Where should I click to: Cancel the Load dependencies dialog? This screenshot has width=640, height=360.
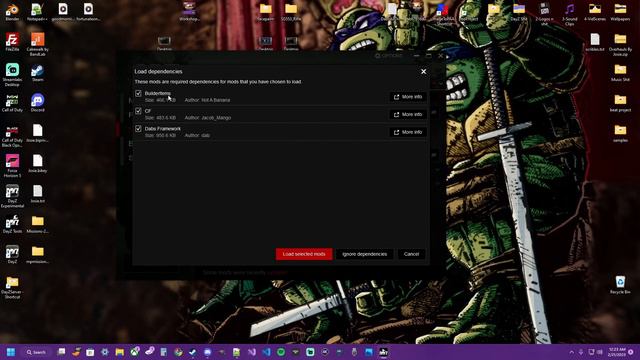[x=411, y=254]
